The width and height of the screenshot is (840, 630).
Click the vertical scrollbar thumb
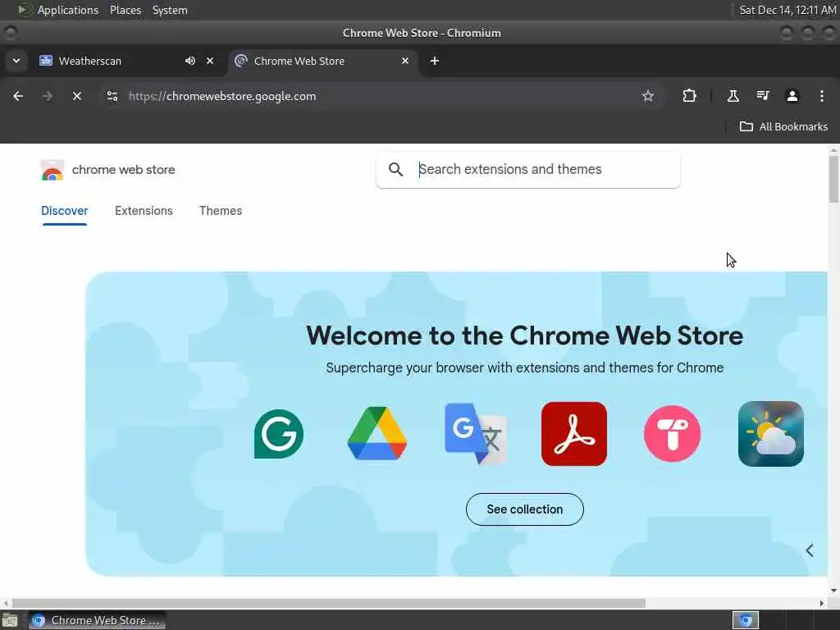click(x=833, y=179)
